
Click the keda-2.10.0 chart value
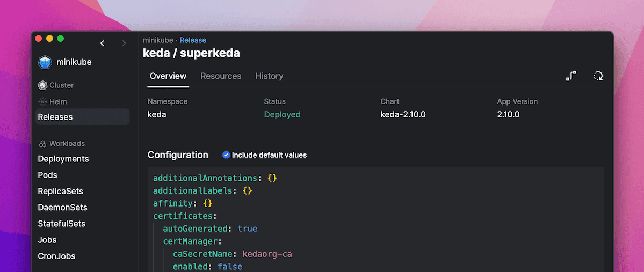coord(403,114)
